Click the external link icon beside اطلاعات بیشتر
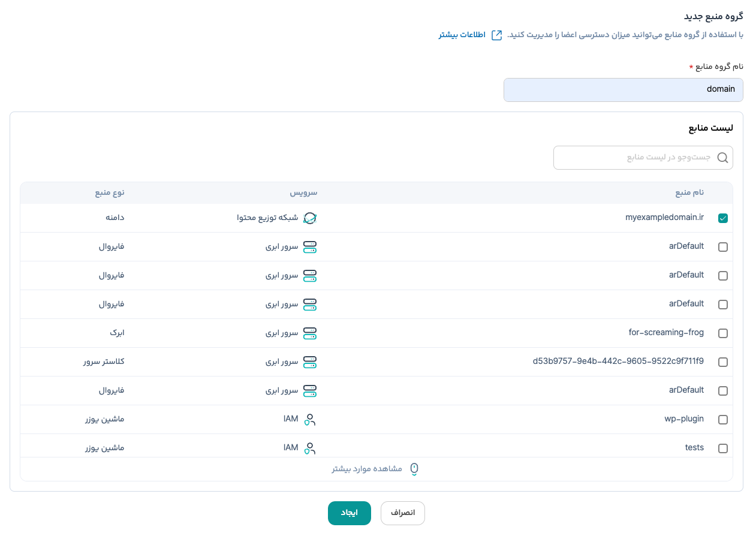This screenshot has height=536, width=756. (497, 35)
